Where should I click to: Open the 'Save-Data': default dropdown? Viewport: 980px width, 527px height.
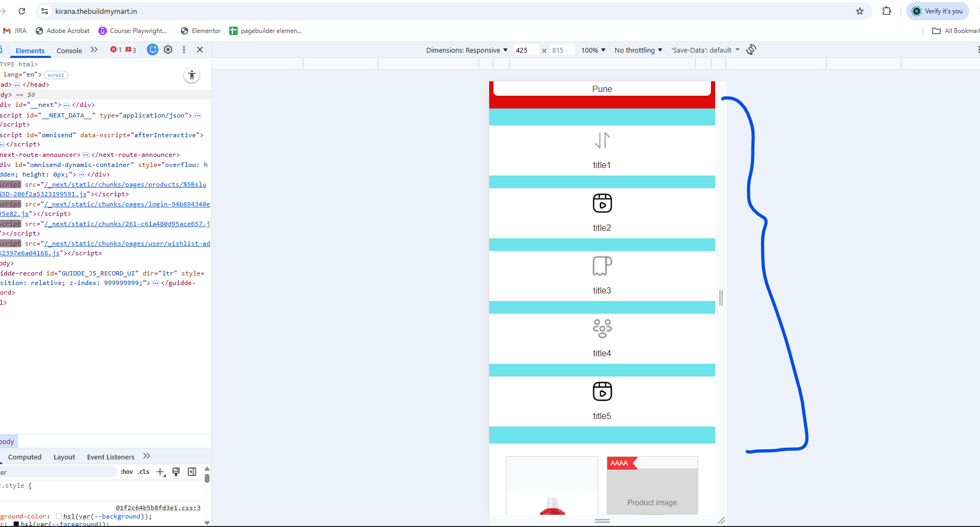706,51
